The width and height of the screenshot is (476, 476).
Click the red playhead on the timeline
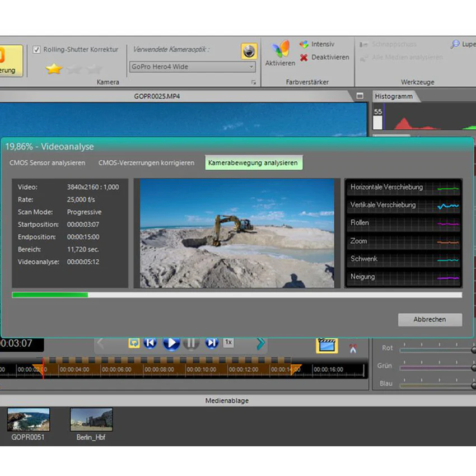pyautogui.click(x=44, y=368)
